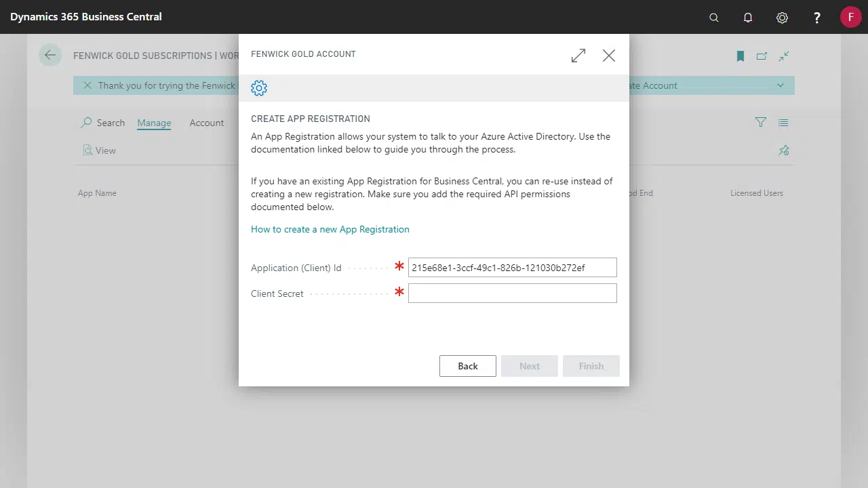Collapse the page with the shrink arrows icon
The height and width of the screenshot is (488, 868).
point(784,56)
